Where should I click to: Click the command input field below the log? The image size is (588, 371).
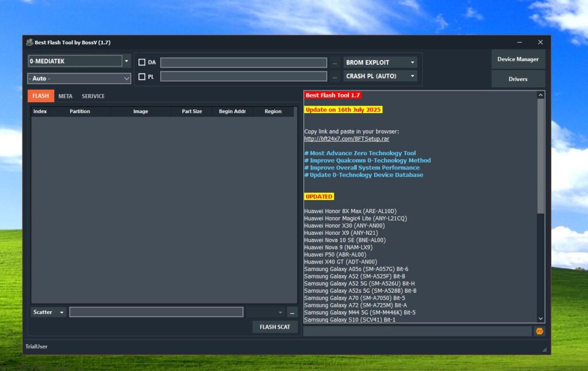[417, 331]
